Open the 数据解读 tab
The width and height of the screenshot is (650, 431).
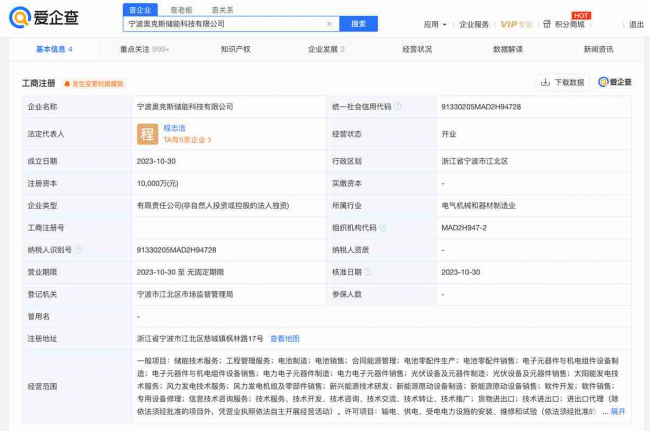(x=508, y=49)
